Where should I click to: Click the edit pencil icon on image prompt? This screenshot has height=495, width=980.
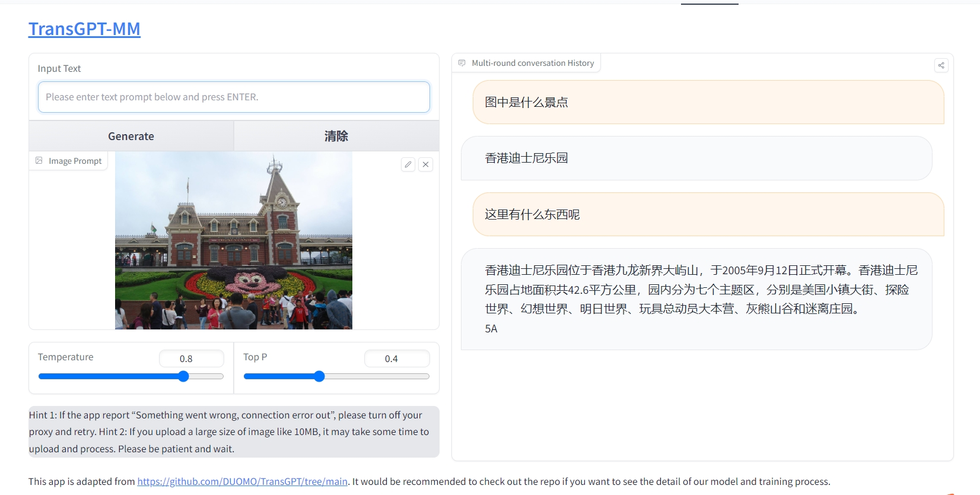coord(408,164)
